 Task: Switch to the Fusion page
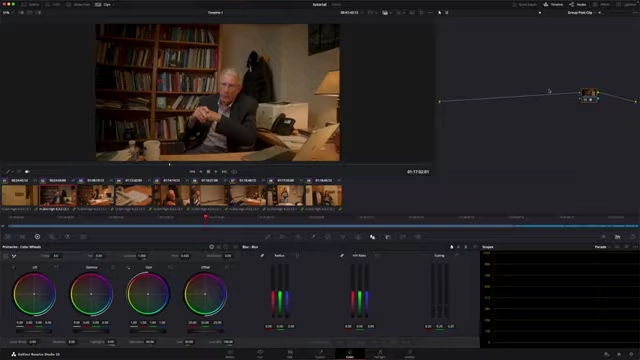(x=320, y=354)
